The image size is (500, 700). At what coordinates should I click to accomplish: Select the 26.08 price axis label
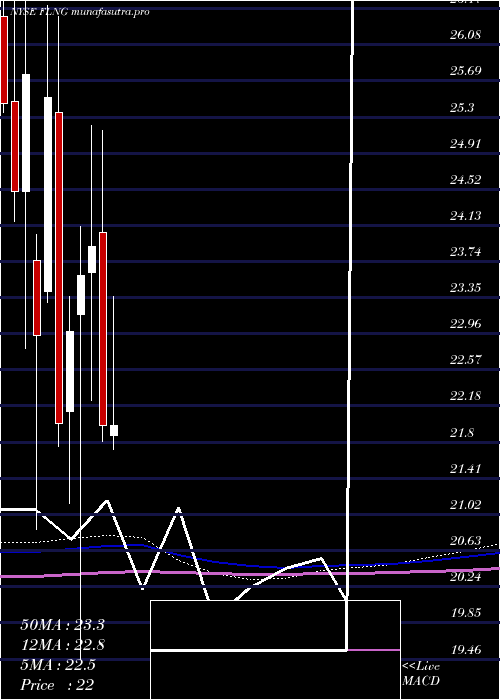[x=465, y=34]
